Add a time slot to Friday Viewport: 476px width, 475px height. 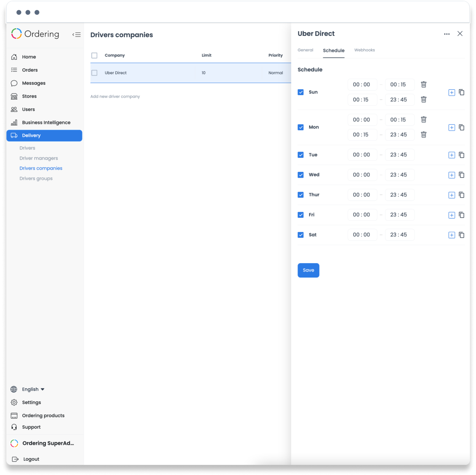452,215
